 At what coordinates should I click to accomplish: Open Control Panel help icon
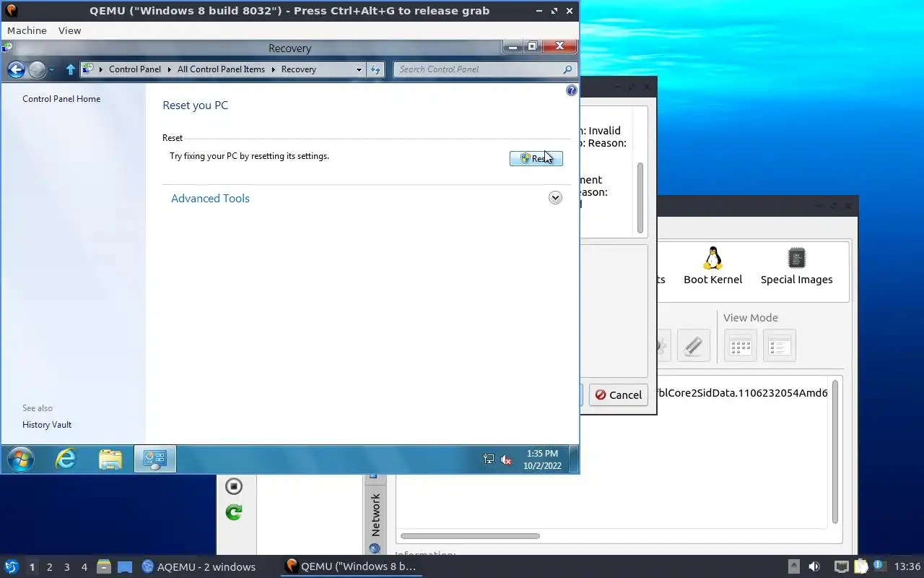pyautogui.click(x=572, y=90)
